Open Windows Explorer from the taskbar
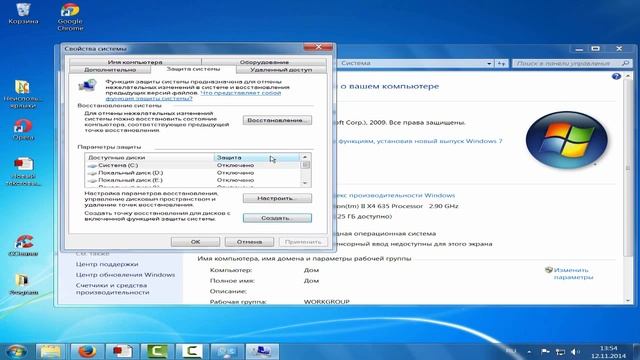Screen dimensions: 640x360 (x=51, y=351)
